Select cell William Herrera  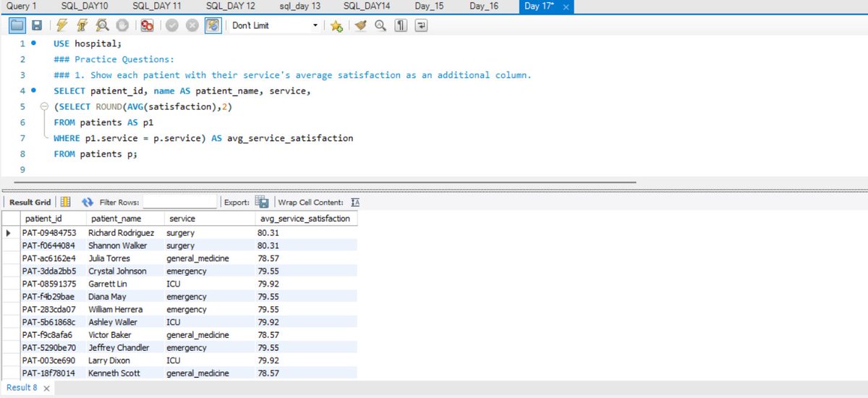(124, 310)
